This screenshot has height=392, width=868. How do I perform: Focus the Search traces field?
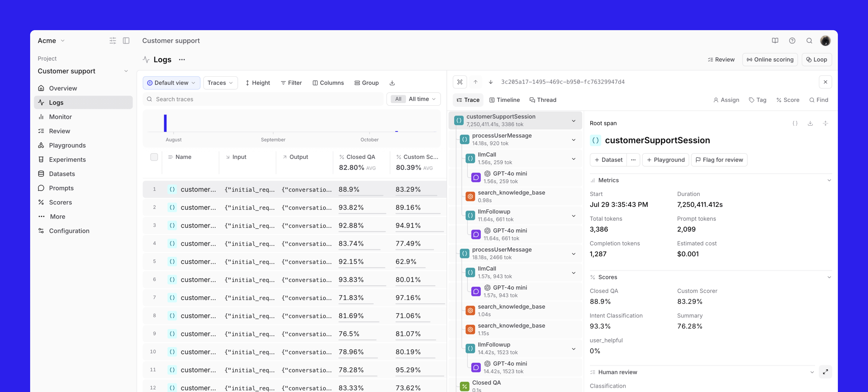click(x=263, y=99)
